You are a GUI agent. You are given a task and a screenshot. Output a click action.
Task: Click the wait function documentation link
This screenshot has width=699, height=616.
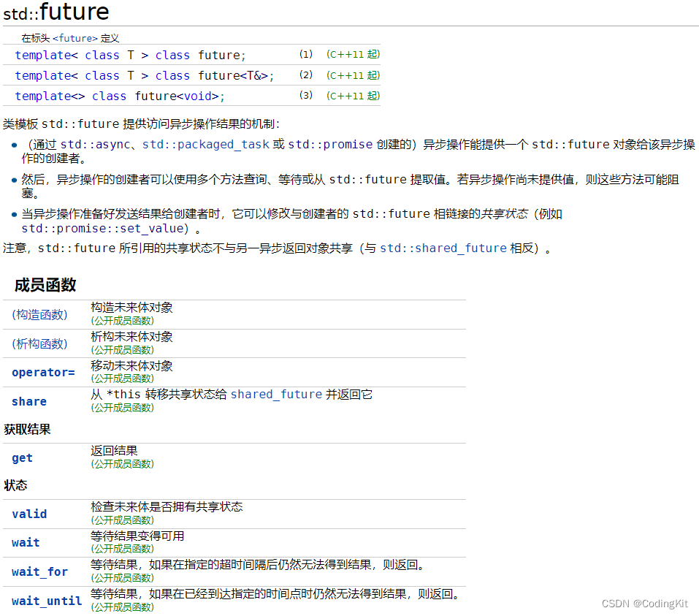(26, 542)
